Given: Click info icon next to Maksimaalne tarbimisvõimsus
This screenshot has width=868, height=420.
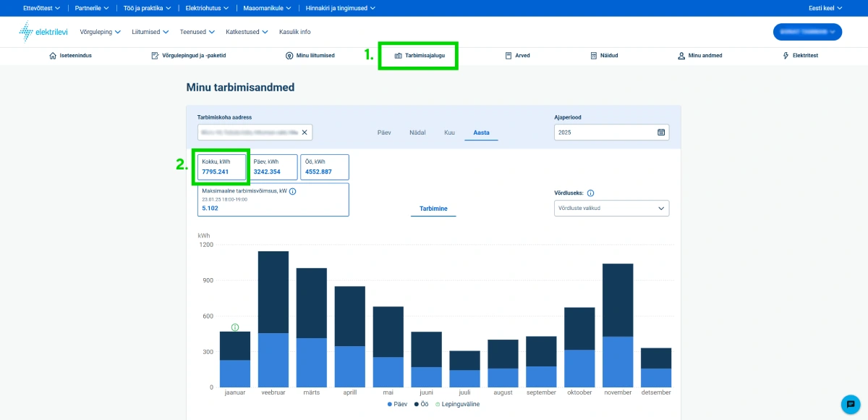Looking at the screenshot, I should click(x=292, y=191).
